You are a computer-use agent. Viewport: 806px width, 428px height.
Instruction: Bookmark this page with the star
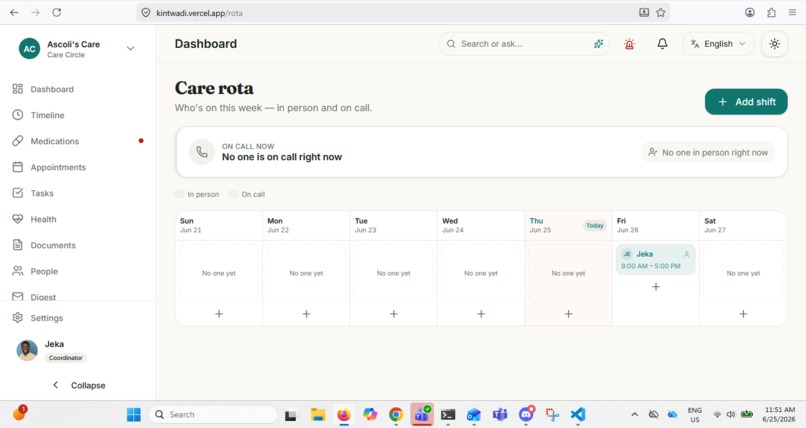(661, 13)
